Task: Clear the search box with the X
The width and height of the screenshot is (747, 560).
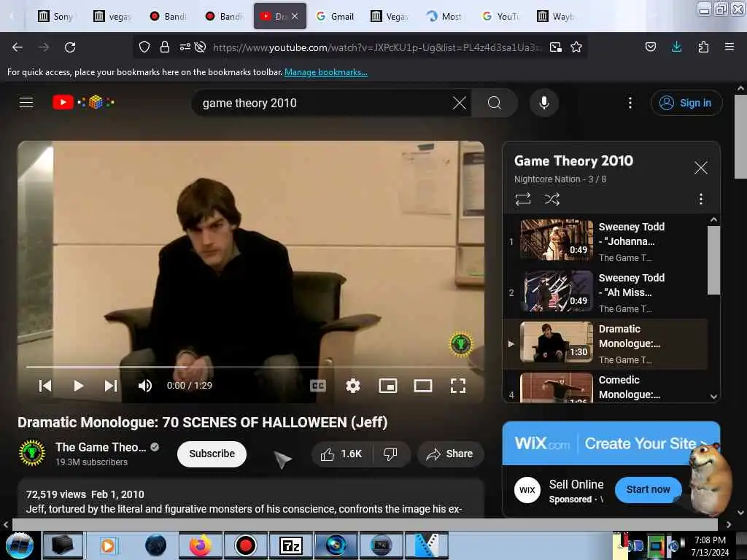Action: click(460, 103)
